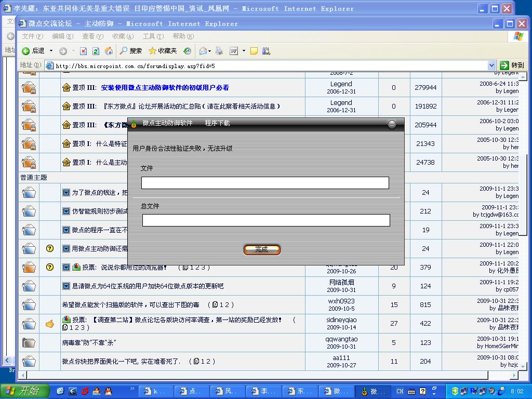The image size is (532, 399).
Task: Click author name aa111
Action: [341, 357]
